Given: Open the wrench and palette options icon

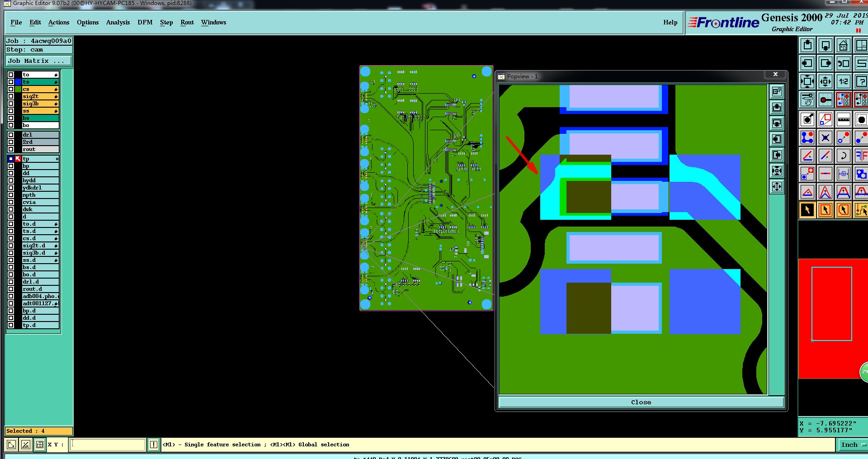Looking at the screenshot, I should click(807, 99).
